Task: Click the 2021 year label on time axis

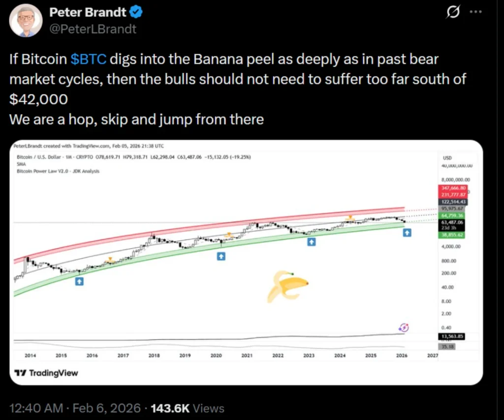Action: pyautogui.click(x=247, y=355)
